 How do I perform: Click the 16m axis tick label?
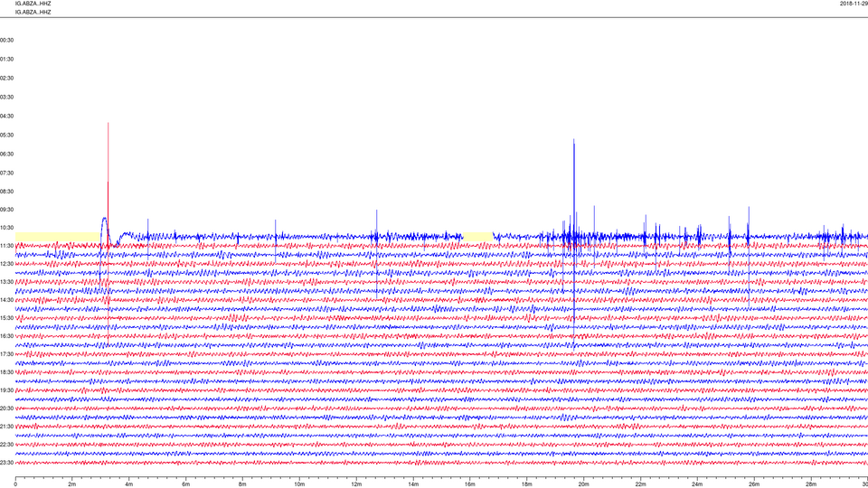click(x=470, y=484)
